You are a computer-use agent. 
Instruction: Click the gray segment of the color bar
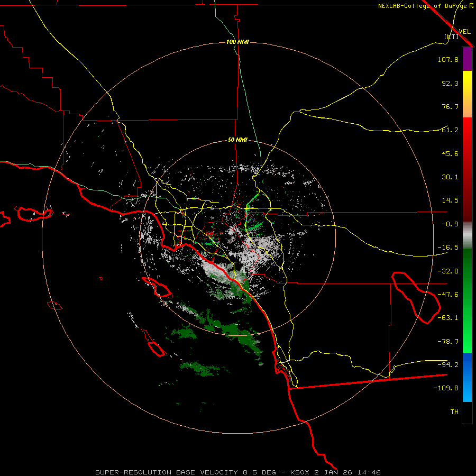pyautogui.click(x=467, y=235)
